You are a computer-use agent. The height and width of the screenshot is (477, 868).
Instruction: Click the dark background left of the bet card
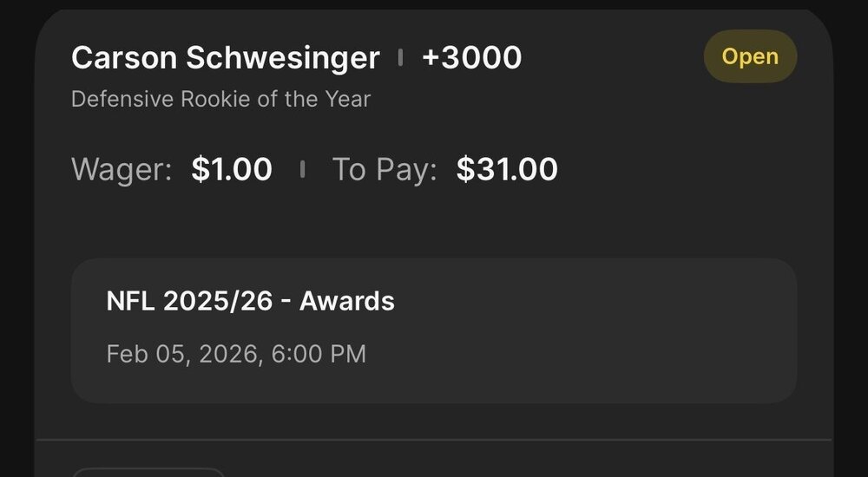coord(16,260)
